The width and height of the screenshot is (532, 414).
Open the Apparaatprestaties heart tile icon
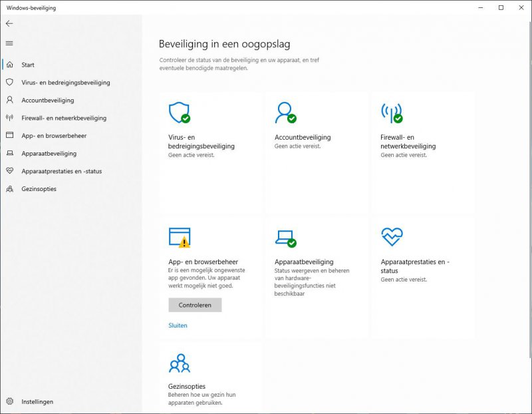(391, 236)
